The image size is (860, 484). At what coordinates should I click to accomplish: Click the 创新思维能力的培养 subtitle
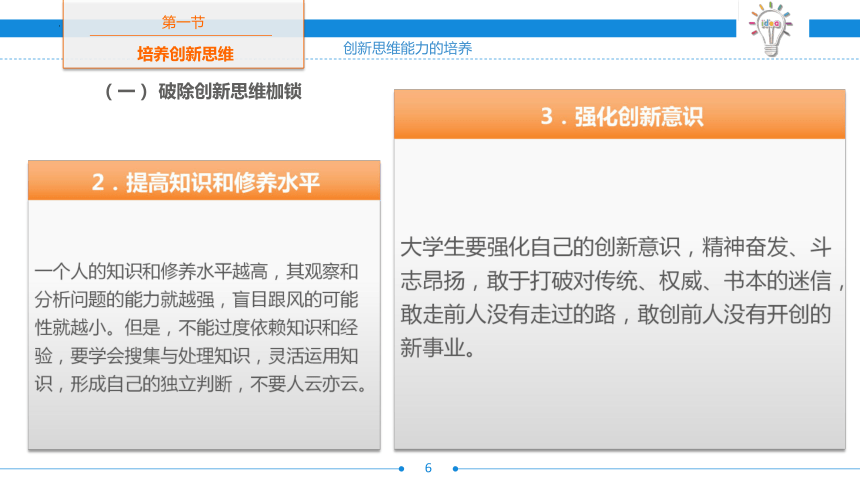click(408, 48)
